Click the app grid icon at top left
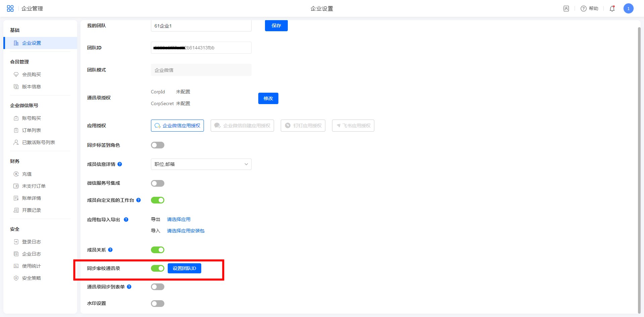Screen dimensions: 644x317 coord(10,8)
